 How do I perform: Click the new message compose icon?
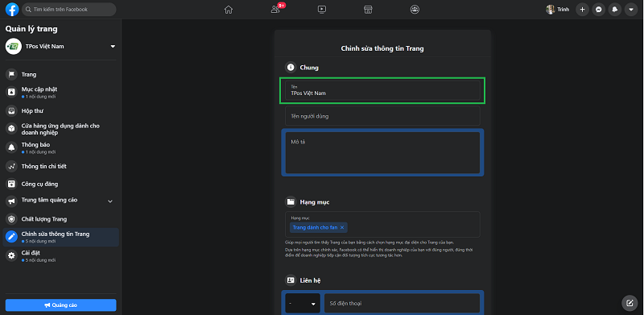[630, 304]
